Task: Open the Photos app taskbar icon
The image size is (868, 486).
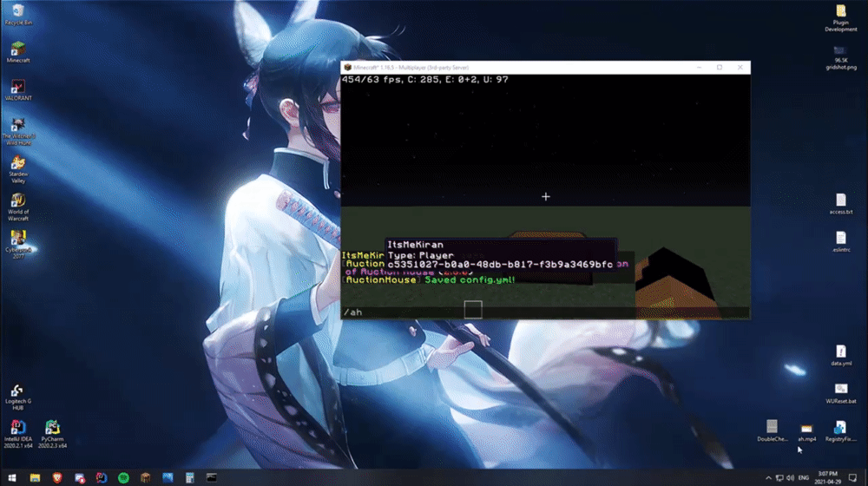Action: pyautogui.click(x=168, y=477)
